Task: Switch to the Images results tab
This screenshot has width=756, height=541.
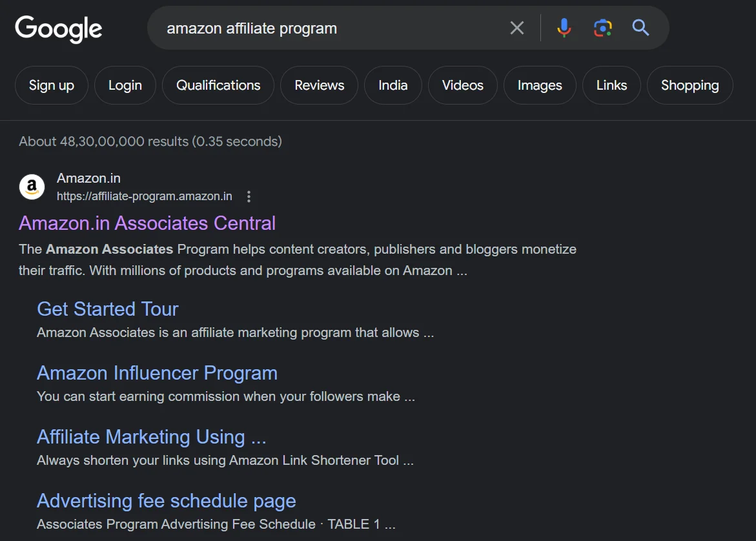Action: (x=540, y=85)
